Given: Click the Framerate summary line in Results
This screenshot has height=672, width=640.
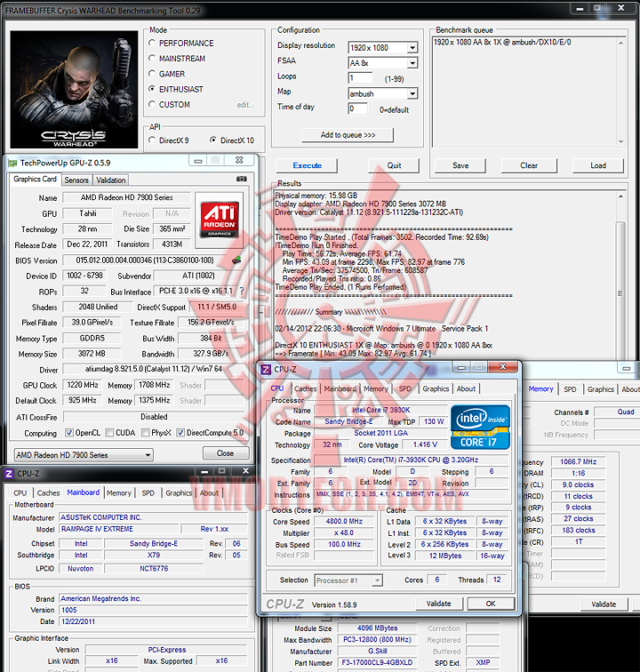Looking at the screenshot, I should (353, 354).
